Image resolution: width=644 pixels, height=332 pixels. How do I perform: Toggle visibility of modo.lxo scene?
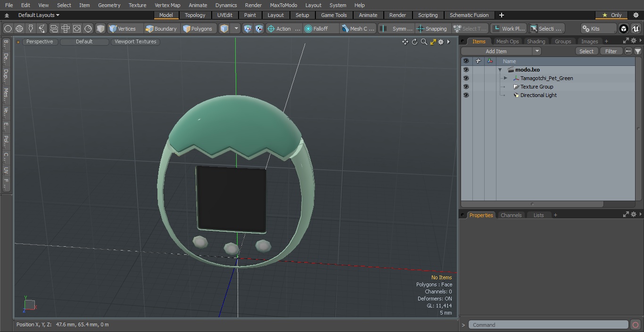(x=466, y=70)
